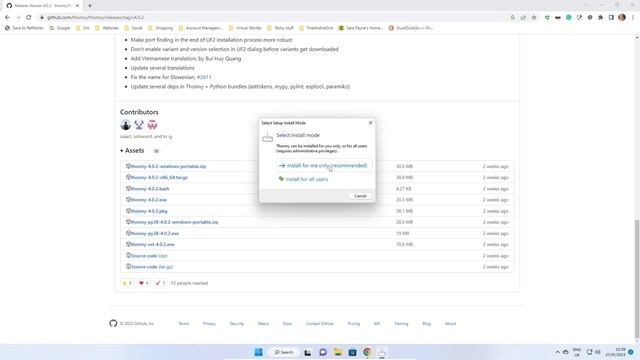Download thonny-4.0.2-windows-portable.zip
This screenshot has width=640, height=360.
[168, 167]
